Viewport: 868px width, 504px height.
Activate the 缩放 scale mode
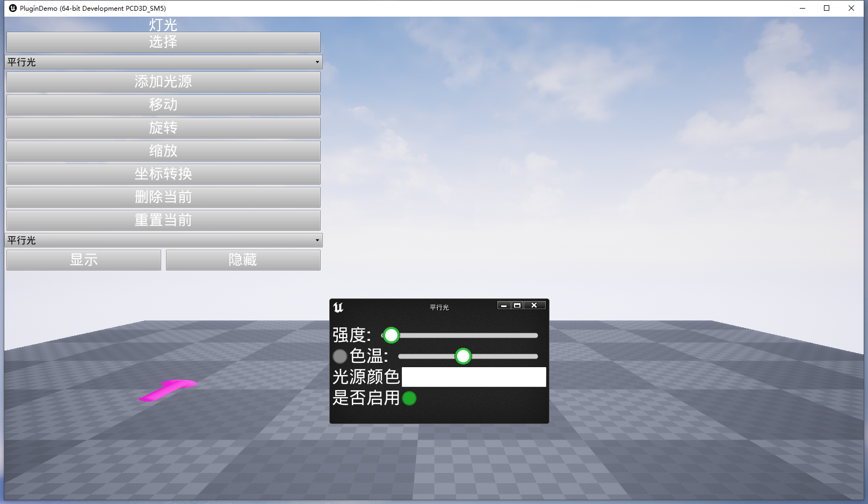163,151
